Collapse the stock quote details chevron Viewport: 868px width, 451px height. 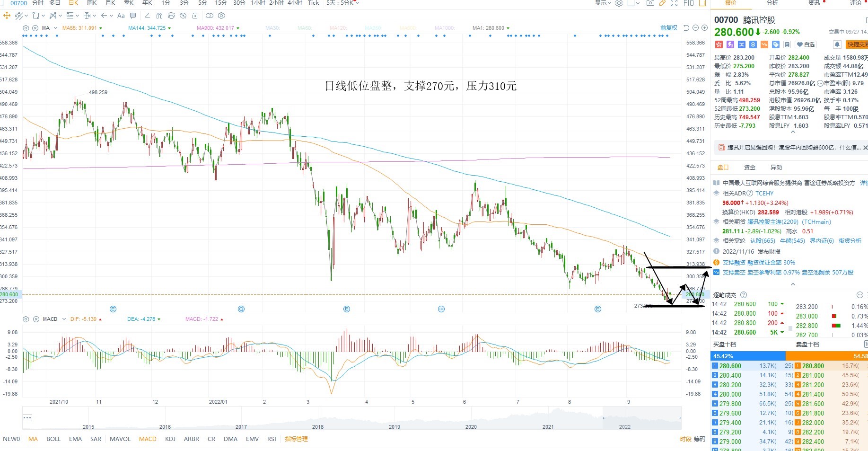pyautogui.click(x=793, y=132)
